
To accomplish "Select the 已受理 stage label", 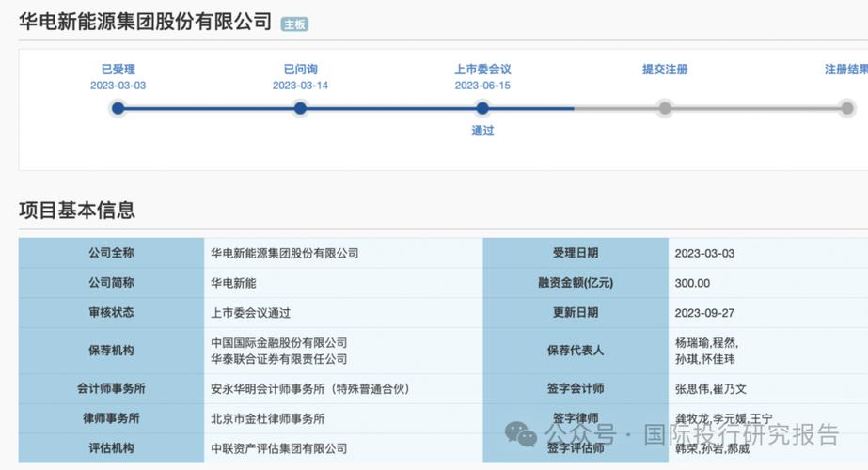I will click(118, 69).
